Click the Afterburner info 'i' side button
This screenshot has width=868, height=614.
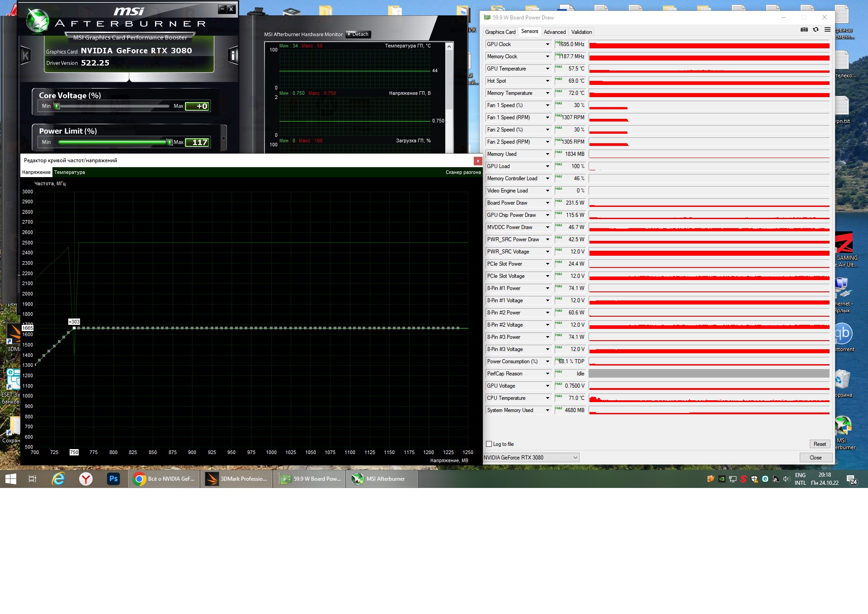[233, 56]
